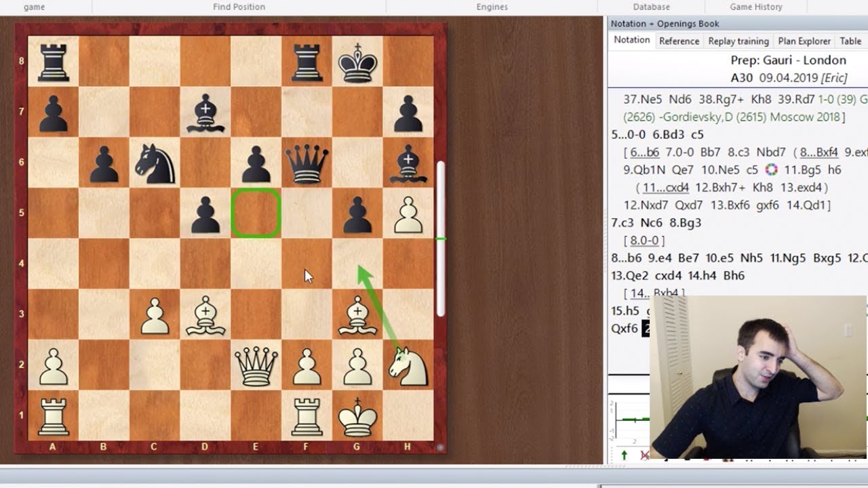Click the green-highlighted e5 square
Image resolution: width=868 pixels, height=488 pixels.
[x=256, y=214]
